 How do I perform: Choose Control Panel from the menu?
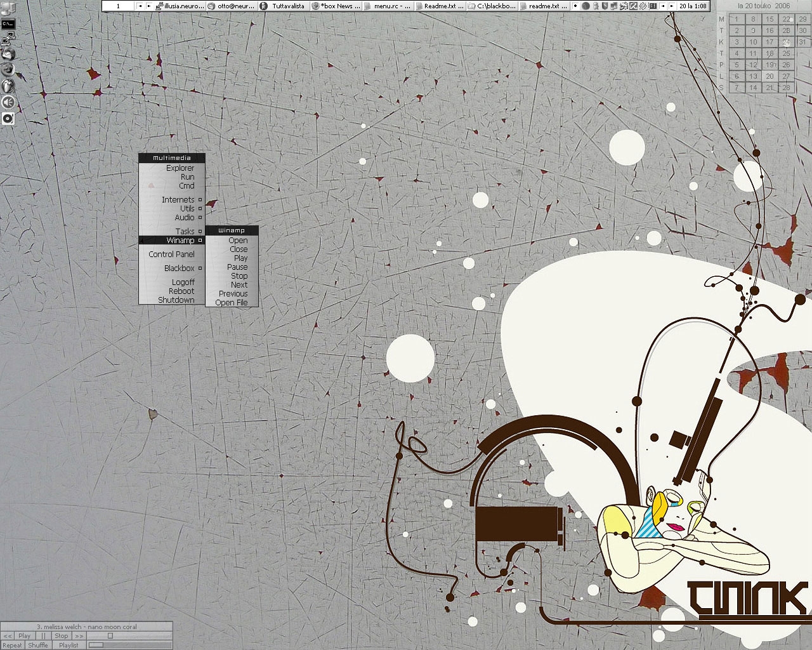click(171, 255)
